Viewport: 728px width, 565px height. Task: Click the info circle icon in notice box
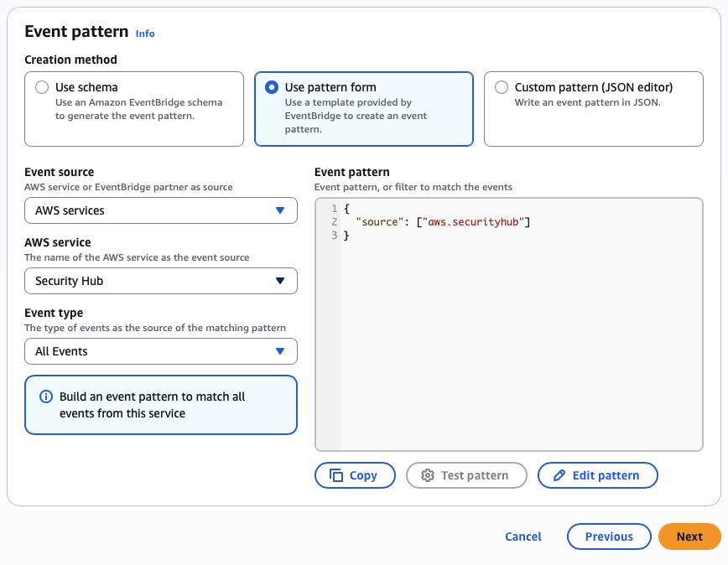46,397
